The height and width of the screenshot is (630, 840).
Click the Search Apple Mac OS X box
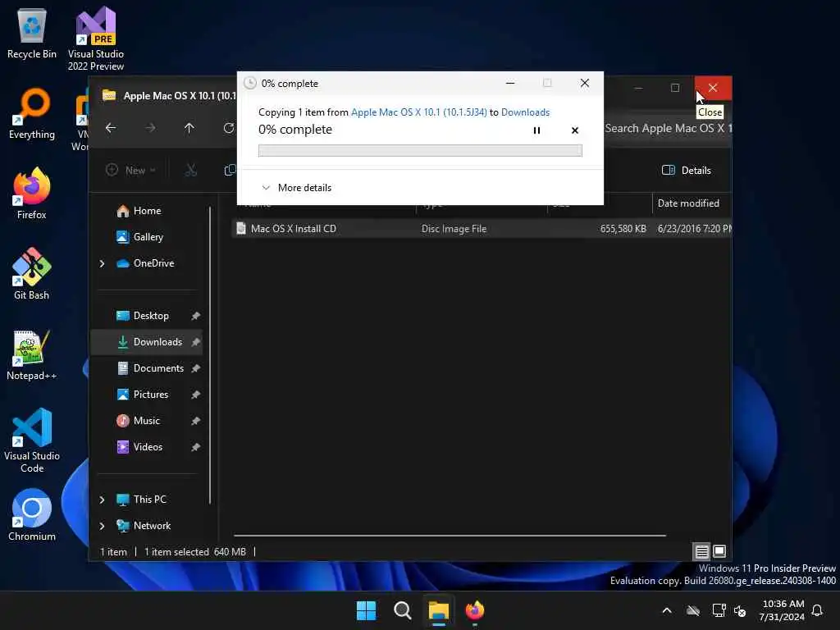tap(668, 129)
